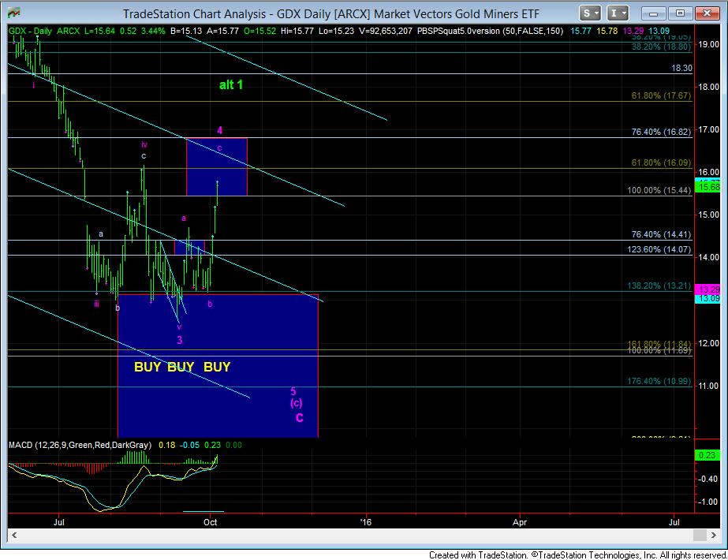The image size is (728, 560).
Task: Click the 19.00 price axis label
Action: tap(709, 45)
